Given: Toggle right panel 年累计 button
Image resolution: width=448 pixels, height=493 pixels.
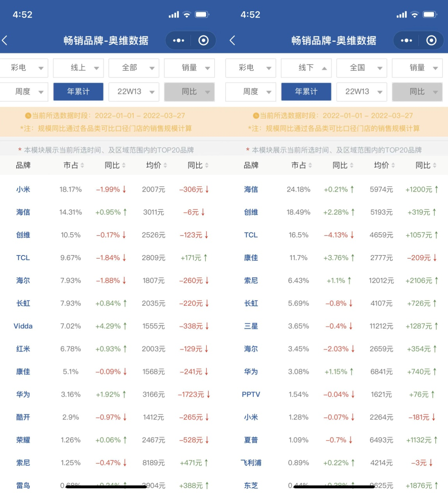Looking at the screenshot, I should 306,92.
